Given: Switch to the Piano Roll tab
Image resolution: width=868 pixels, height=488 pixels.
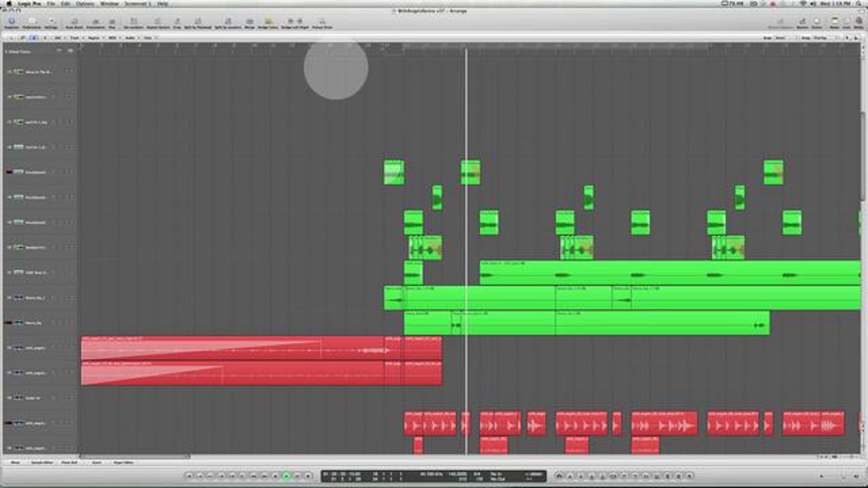Looking at the screenshot, I should pyautogui.click(x=69, y=462).
